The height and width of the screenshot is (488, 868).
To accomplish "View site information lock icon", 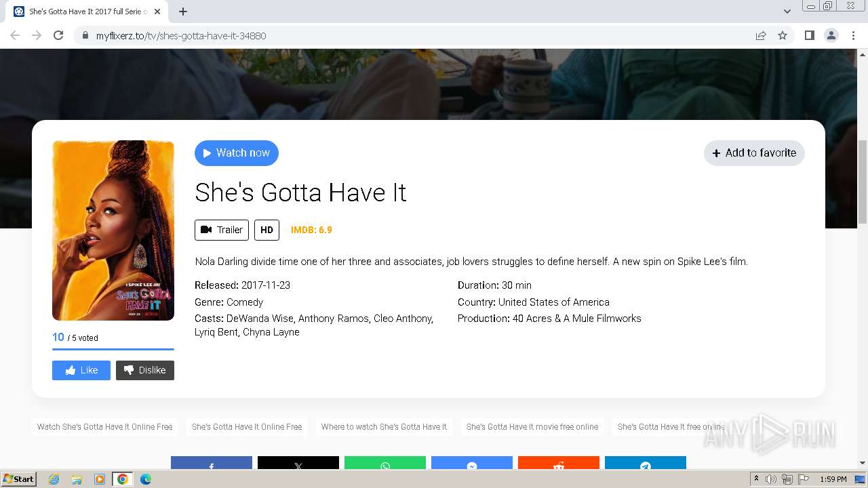I will (85, 35).
